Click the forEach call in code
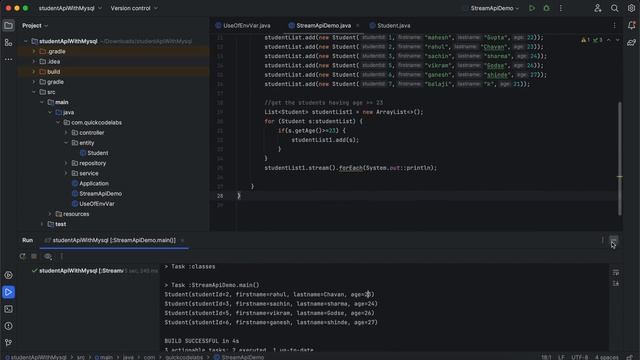Viewport: 640px width, 360px height. click(x=350, y=168)
